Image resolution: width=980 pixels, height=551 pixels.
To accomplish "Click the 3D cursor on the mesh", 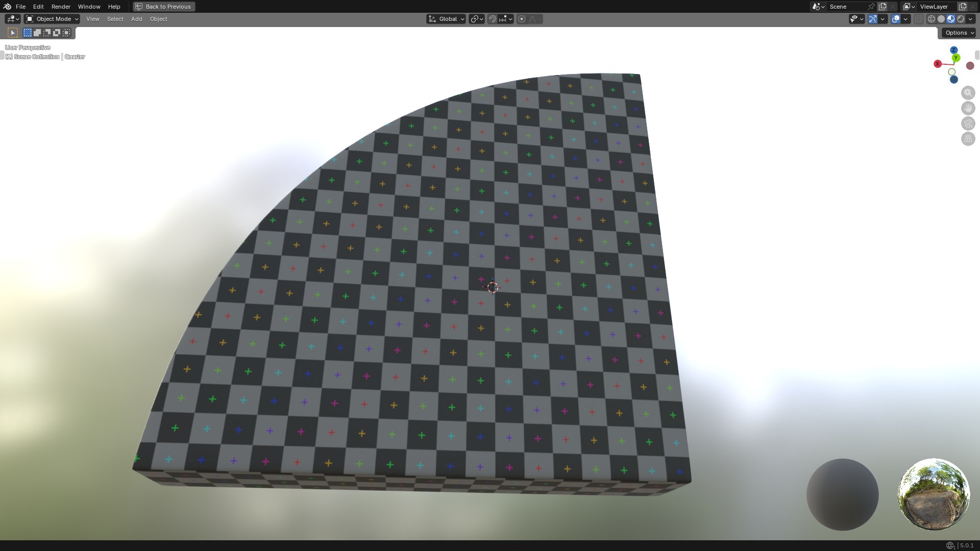I will (493, 287).
